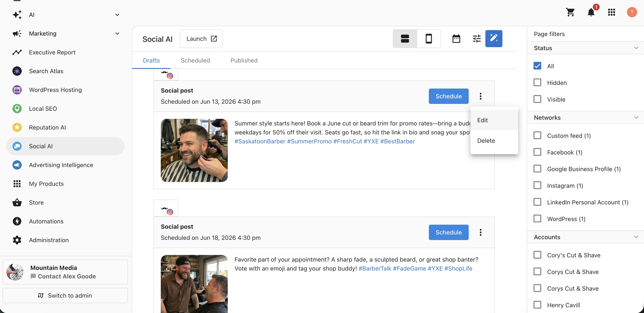Viewport: 644px width, 313px height.
Task: Collapse the Status filter section
Action: 636,48
